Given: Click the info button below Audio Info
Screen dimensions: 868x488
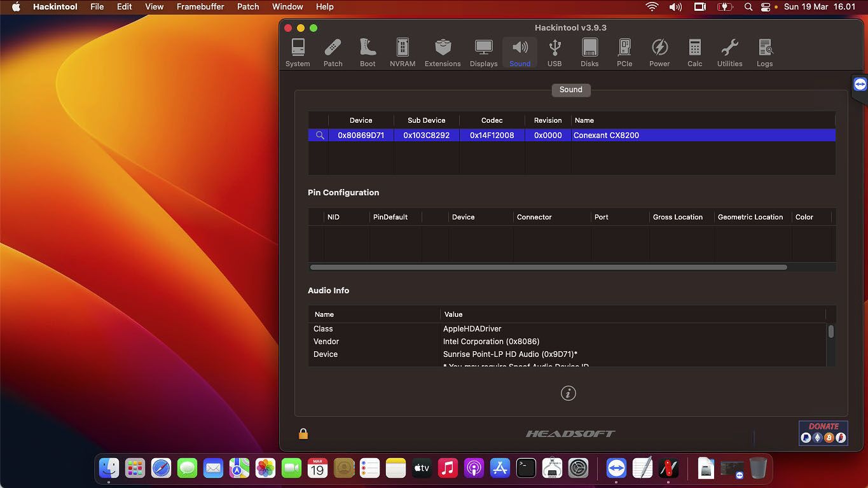Looking at the screenshot, I should click(568, 393).
